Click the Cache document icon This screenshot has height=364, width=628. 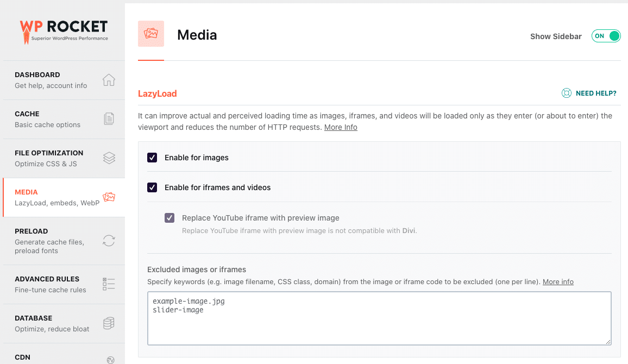[x=109, y=119]
